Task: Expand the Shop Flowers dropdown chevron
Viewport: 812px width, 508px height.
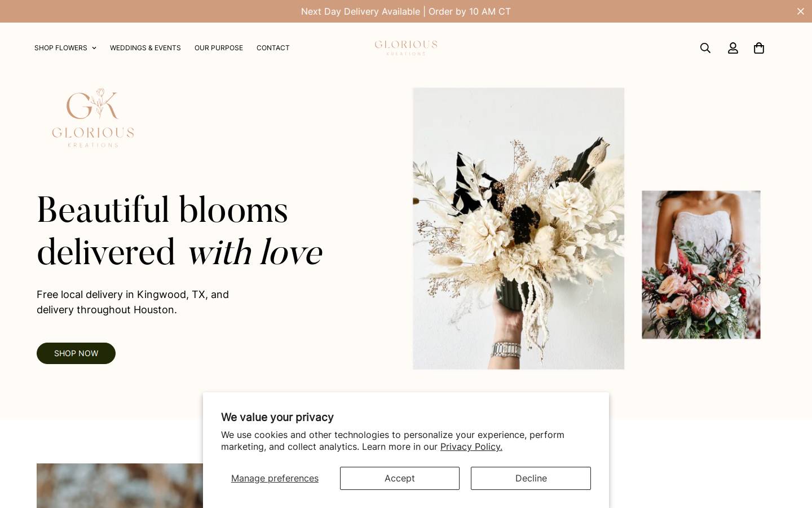Action: click(x=94, y=48)
